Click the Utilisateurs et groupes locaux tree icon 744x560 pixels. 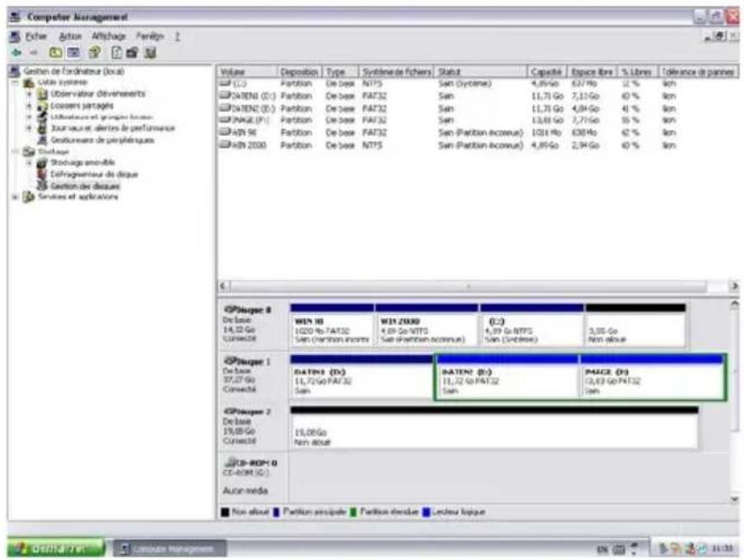click(x=43, y=117)
